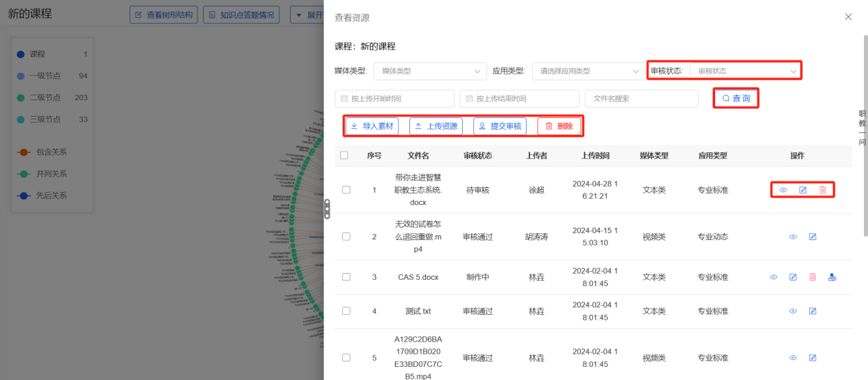
Task: Click 知识点答题情况 button in background page
Action: coord(241,14)
